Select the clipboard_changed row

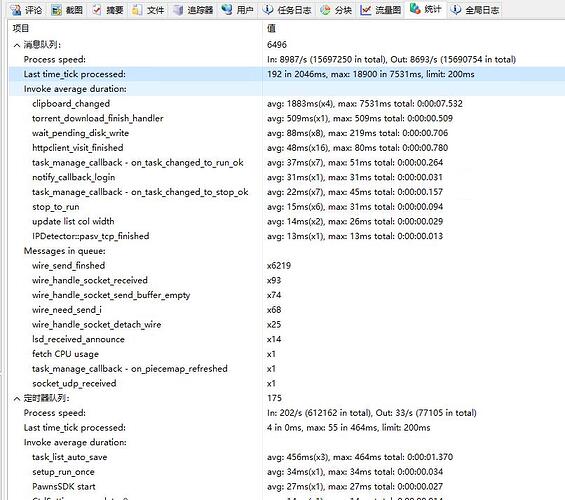coord(287,104)
